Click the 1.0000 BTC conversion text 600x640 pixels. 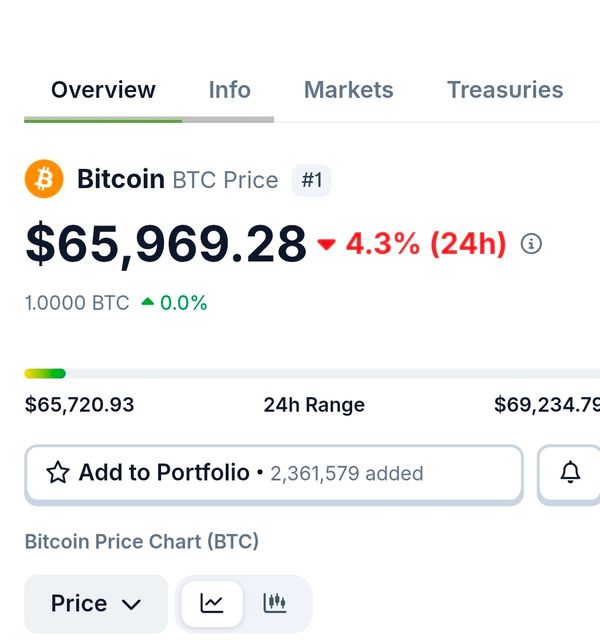click(77, 302)
